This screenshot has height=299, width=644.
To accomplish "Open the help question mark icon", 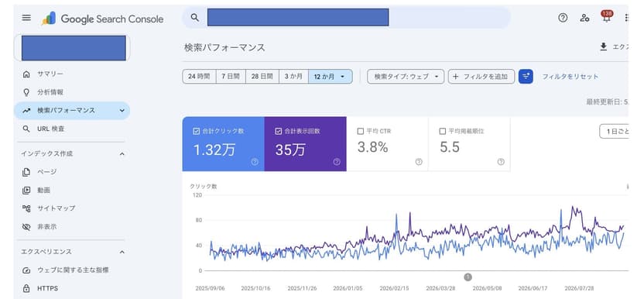I will pyautogui.click(x=563, y=18).
